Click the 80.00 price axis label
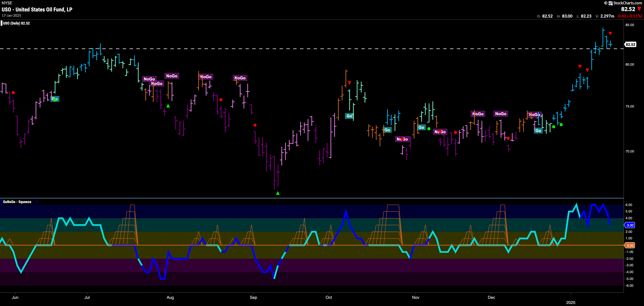The width and height of the screenshot is (644, 306). [630, 64]
